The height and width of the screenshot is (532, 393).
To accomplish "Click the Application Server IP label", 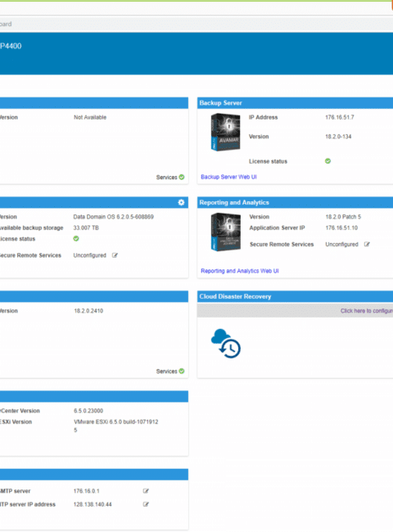I will pyautogui.click(x=277, y=228).
